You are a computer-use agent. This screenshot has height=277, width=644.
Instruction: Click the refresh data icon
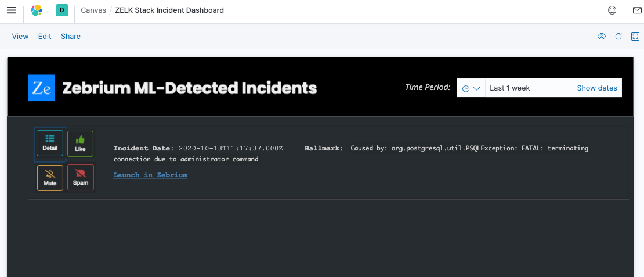[x=618, y=36]
